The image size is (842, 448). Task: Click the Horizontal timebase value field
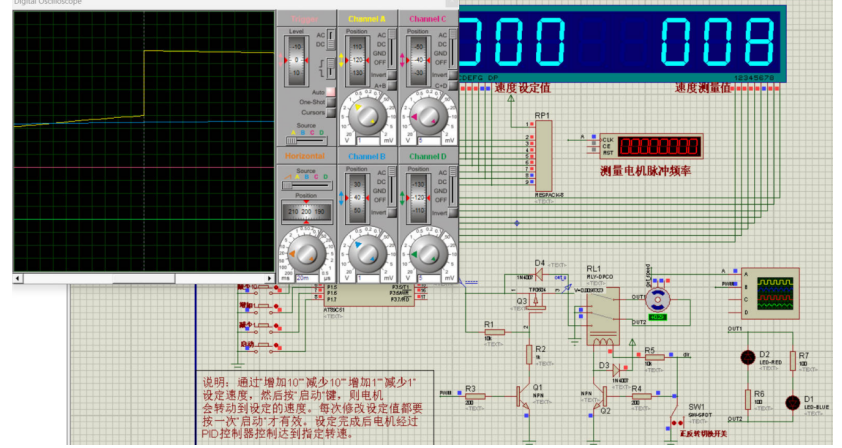307,278
